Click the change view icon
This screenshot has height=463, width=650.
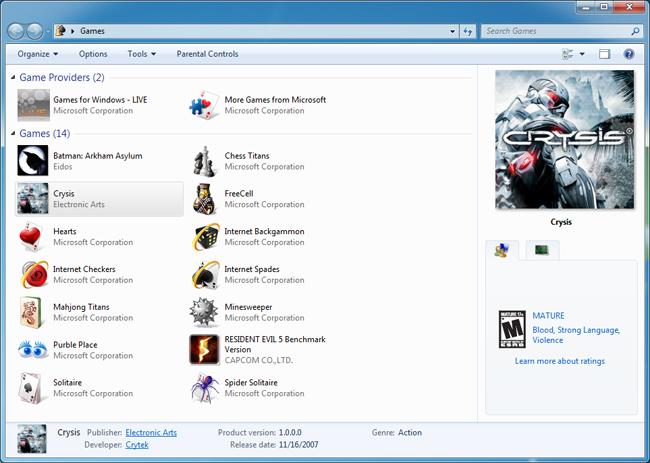[568, 54]
